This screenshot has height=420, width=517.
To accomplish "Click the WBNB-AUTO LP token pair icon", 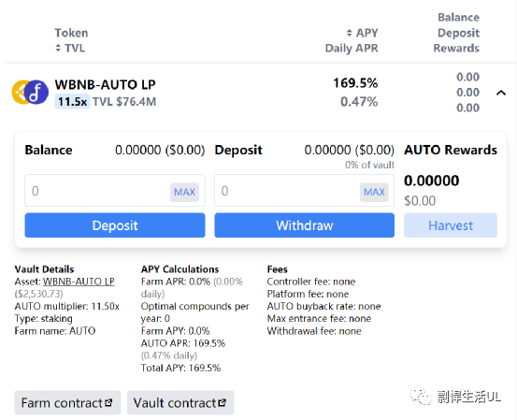I will coord(30,93).
